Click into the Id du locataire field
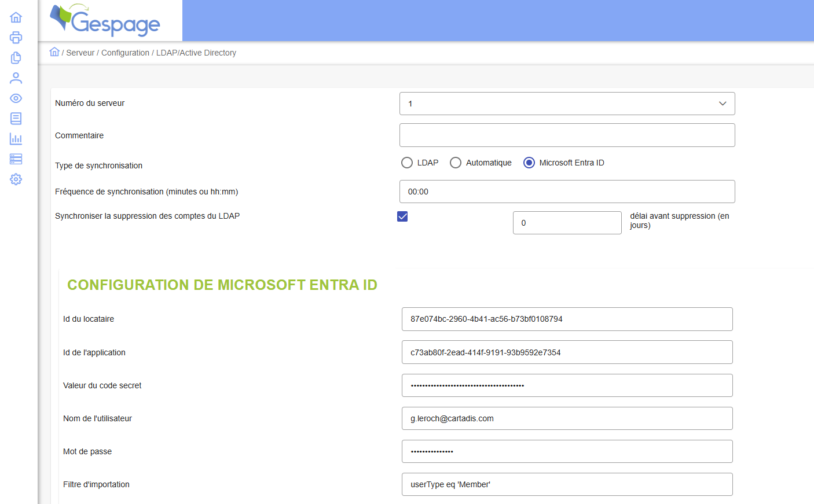This screenshot has width=814, height=504. tap(567, 319)
